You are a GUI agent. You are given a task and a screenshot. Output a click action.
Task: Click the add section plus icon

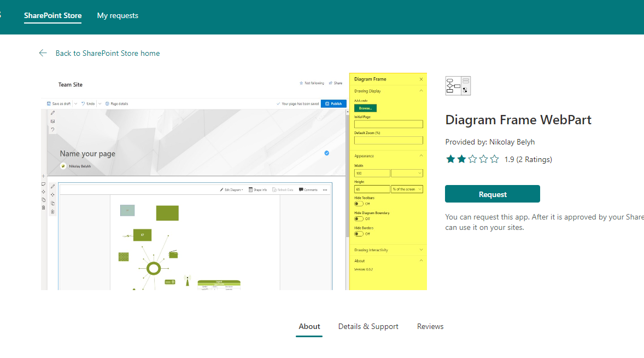(x=43, y=176)
